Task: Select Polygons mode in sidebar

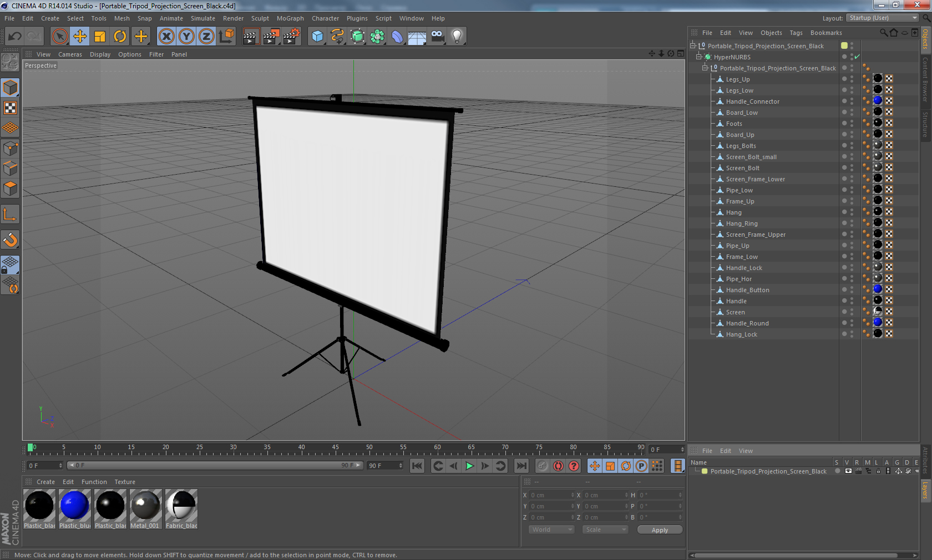Action: click(x=11, y=189)
